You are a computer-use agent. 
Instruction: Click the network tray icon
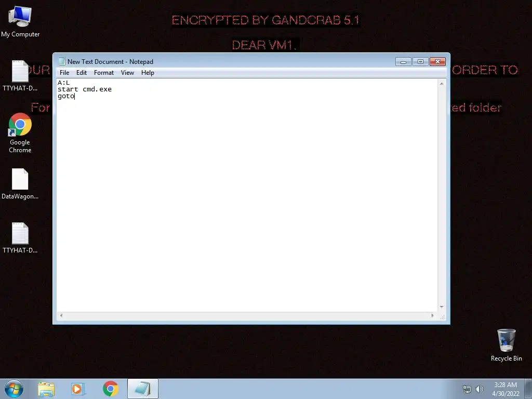[467, 389]
